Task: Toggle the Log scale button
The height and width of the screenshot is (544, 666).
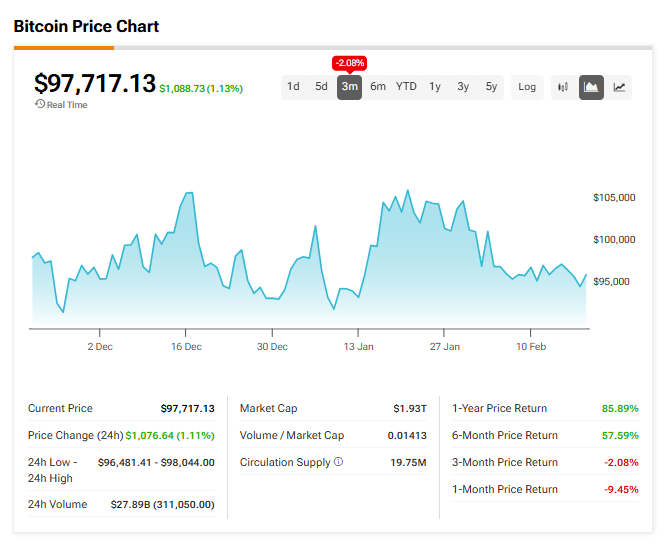Action: point(527,87)
